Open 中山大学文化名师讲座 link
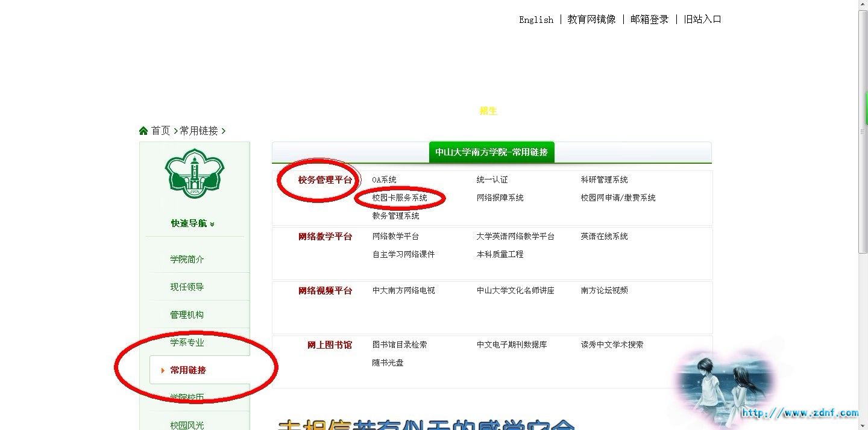868x430 pixels. click(515, 290)
